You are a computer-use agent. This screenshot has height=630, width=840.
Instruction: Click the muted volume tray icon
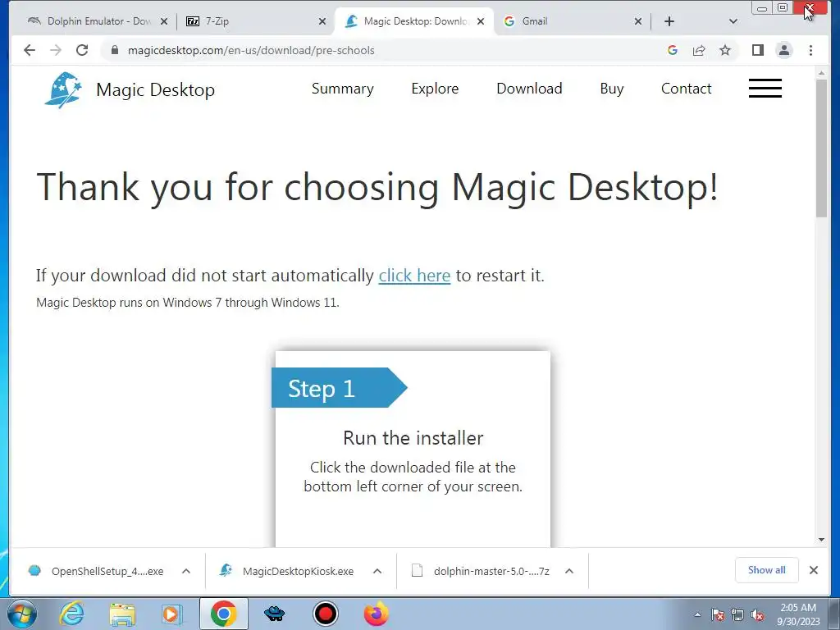coord(757,615)
